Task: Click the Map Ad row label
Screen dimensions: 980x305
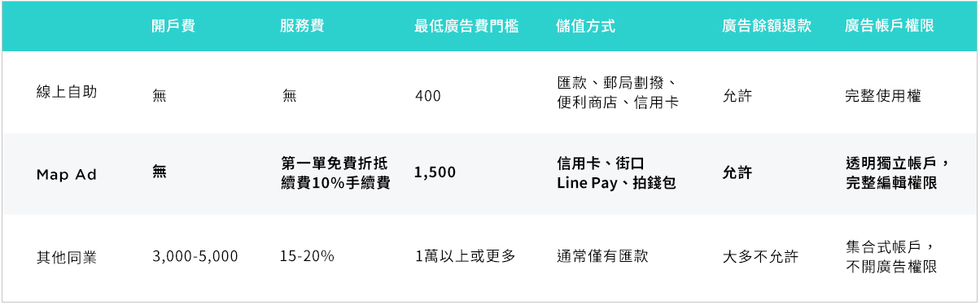Action: pyautogui.click(x=67, y=175)
